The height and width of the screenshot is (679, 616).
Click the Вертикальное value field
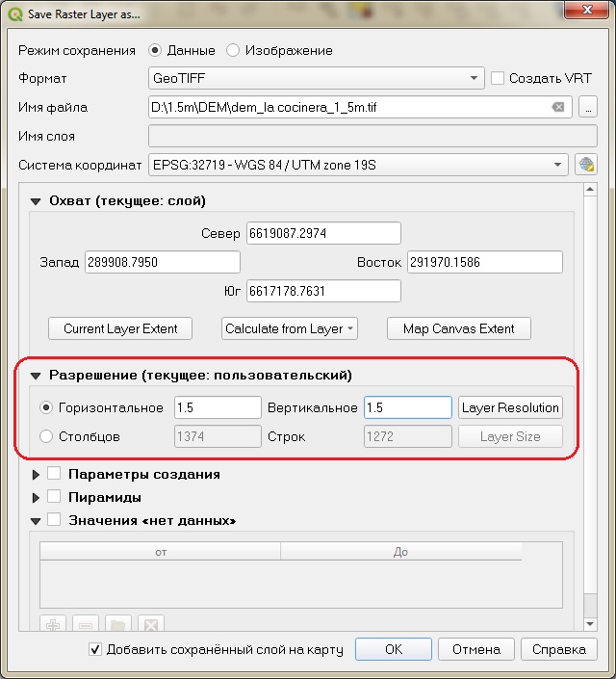point(408,407)
